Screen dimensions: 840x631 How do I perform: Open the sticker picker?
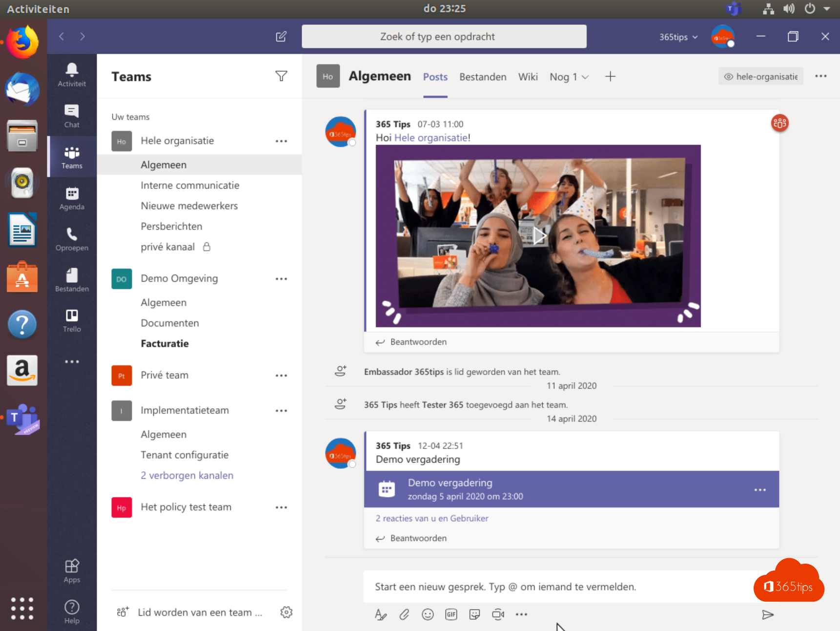coord(474,614)
